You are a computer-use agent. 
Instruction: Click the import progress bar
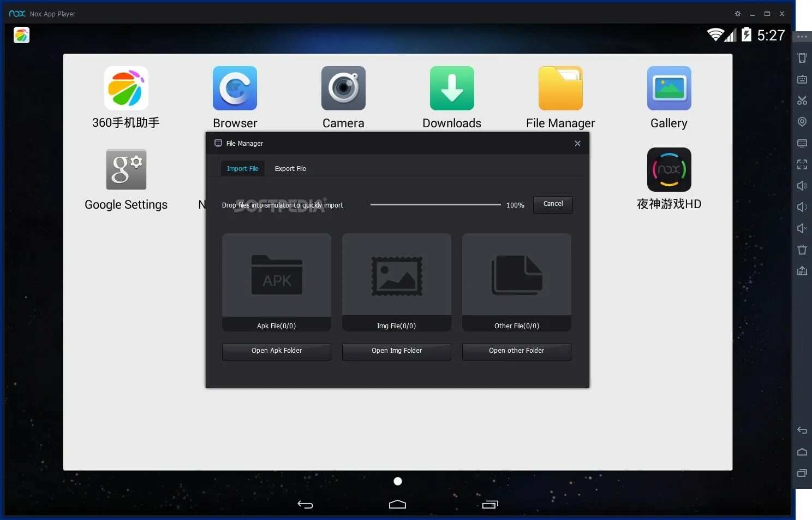435,205
